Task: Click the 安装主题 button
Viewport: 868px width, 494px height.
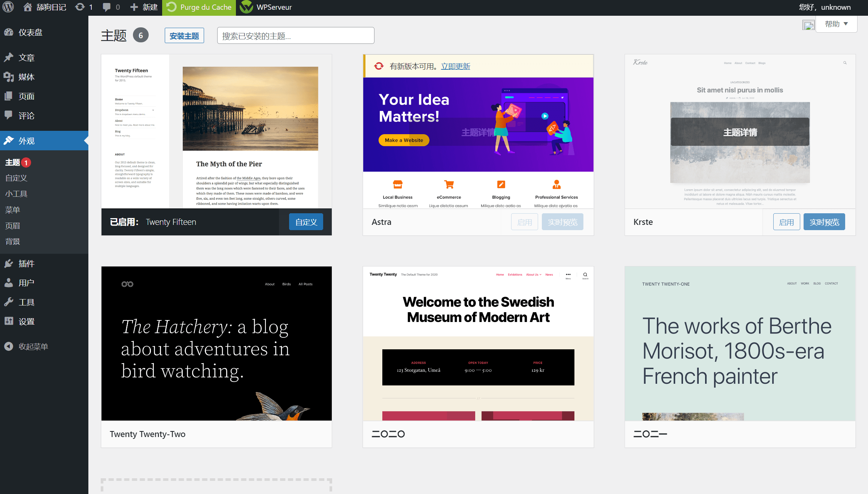Action: click(184, 36)
